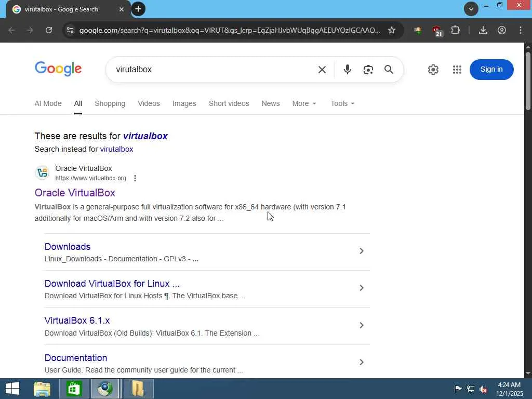Open File Explorer from the taskbar

pos(42,389)
